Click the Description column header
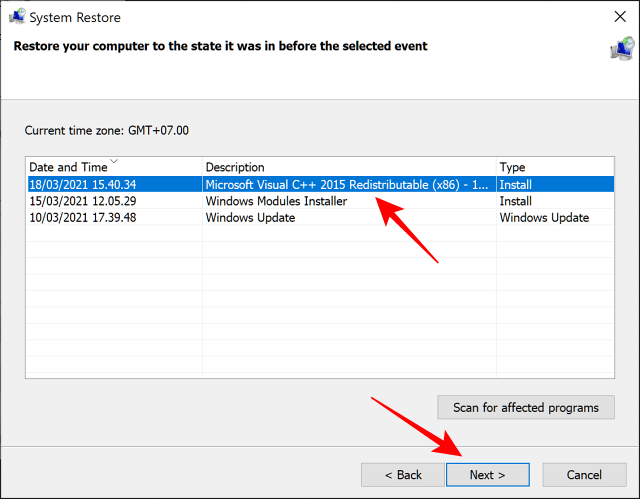 [349, 167]
